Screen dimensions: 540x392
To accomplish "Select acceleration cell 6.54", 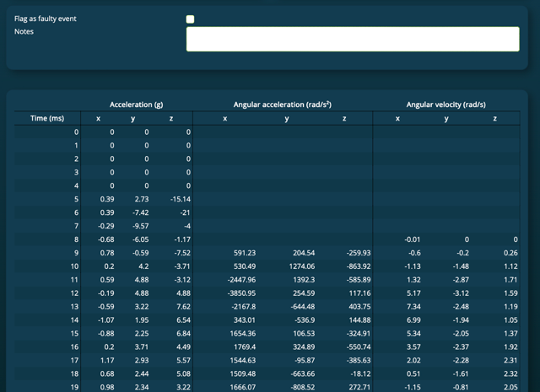I will pos(184,320).
